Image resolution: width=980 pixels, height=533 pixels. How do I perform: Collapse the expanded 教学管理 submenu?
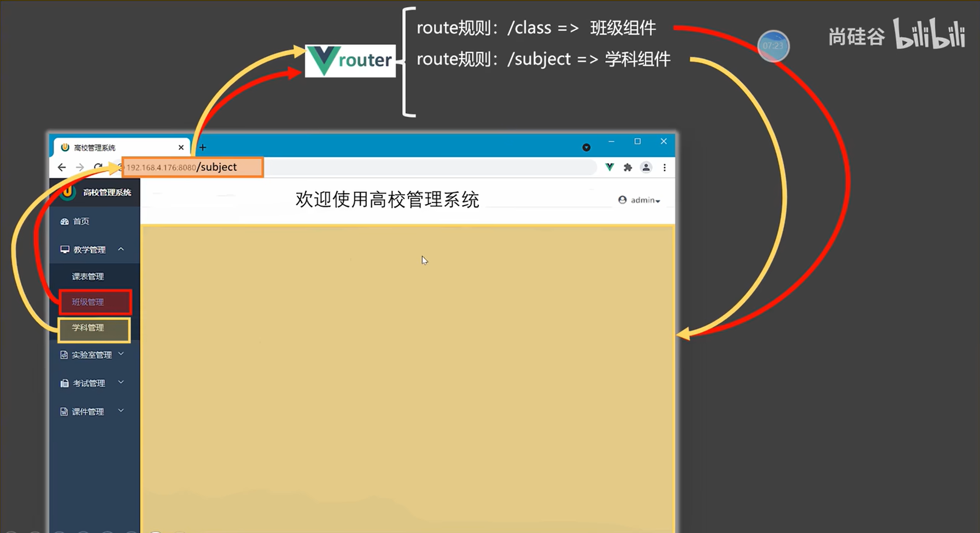pos(121,249)
